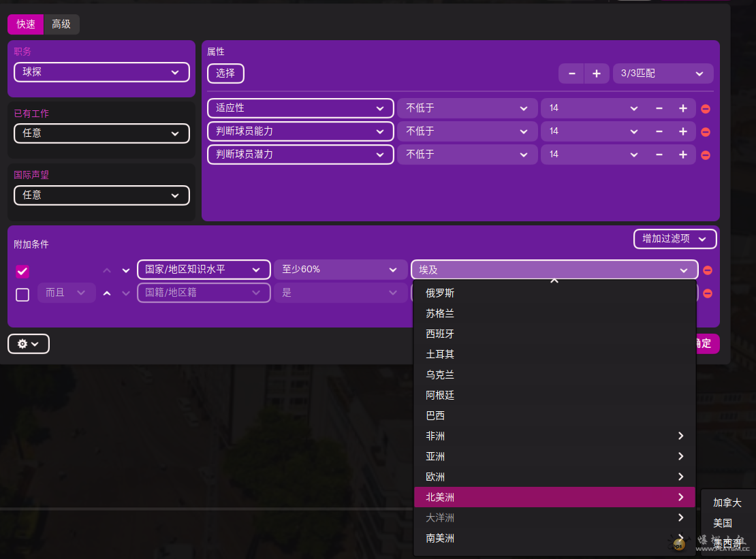Click the 增加过滤项 button
The width and height of the screenshot is (756, 559).
coord(674,239)
